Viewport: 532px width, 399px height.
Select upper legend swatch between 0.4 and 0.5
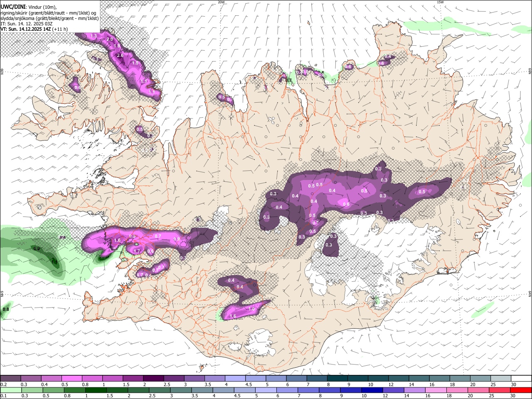click(51, 378)
